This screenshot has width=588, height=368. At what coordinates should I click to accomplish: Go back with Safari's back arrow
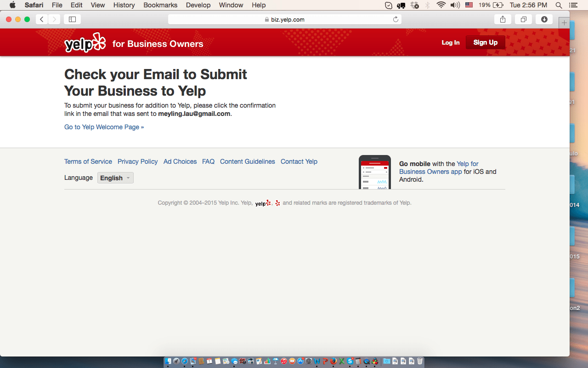(x=41, y=19)
